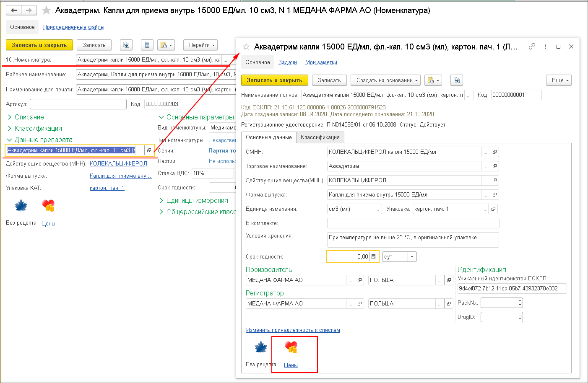Switch to Присоединенные файлы tab

(74, 27)
